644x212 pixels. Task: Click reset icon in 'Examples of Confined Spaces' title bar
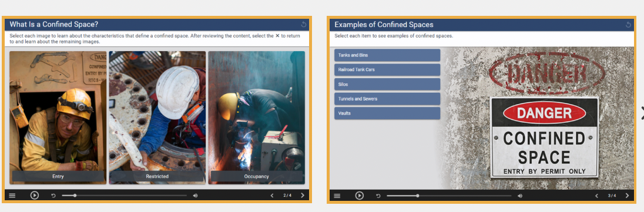628,25
